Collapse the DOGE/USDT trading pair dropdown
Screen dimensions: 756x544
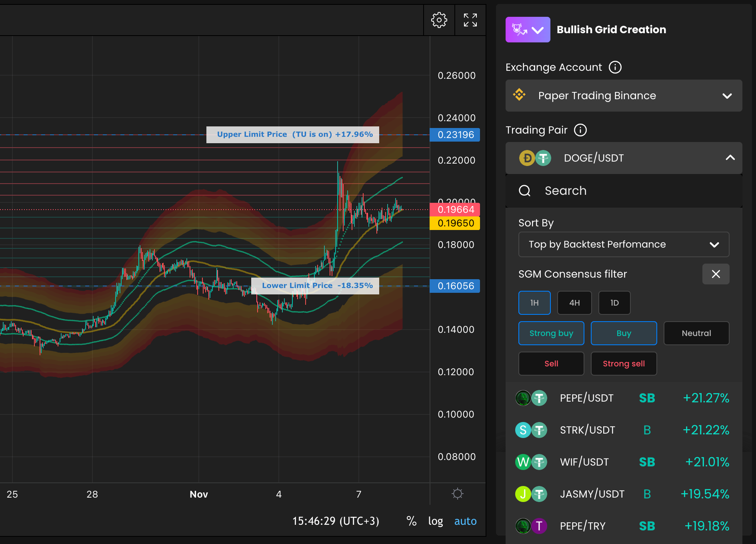[x=624, y=158]
